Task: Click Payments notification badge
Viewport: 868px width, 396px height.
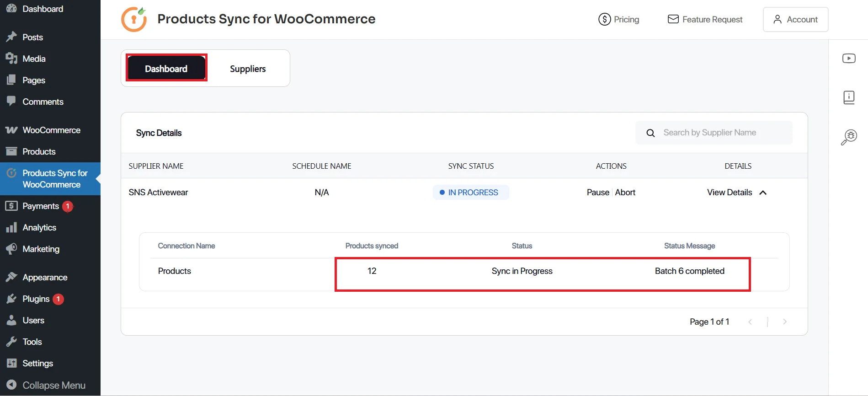Action: click(68, 206)
